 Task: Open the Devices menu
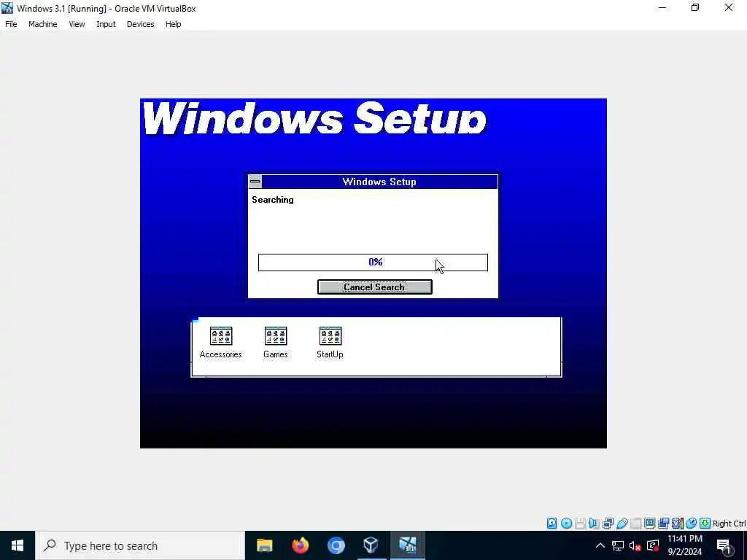tap(141, 24)
